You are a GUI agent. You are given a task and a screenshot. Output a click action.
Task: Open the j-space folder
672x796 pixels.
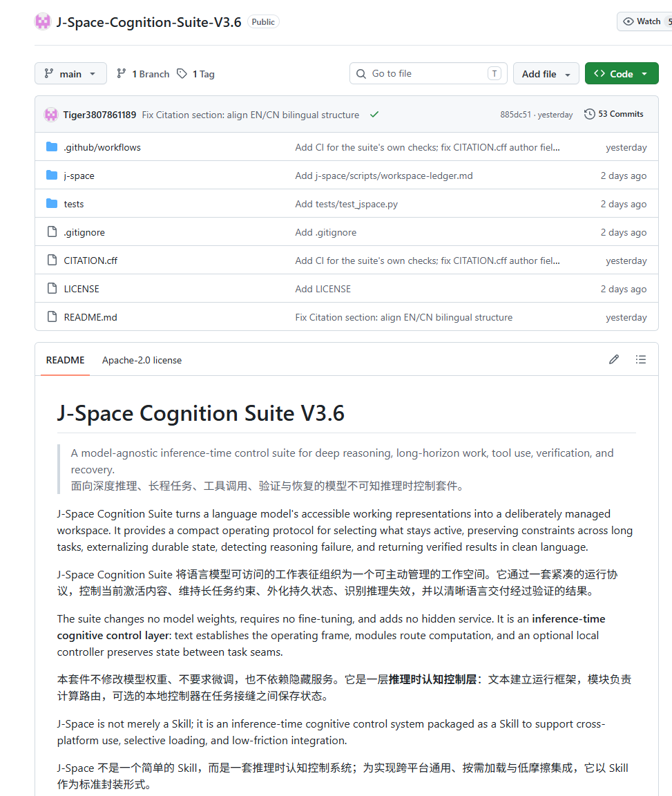79,176
